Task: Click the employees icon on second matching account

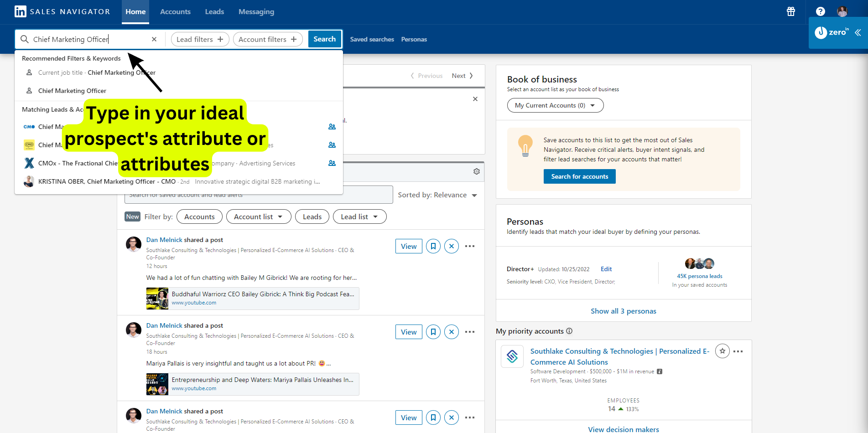Action: tap(332, 145)
